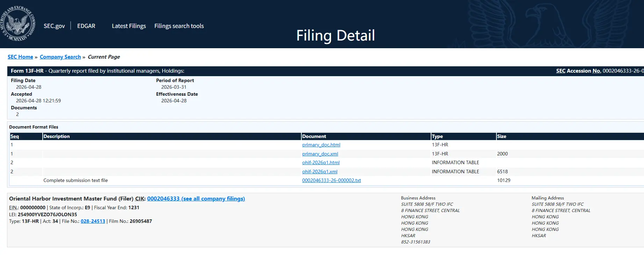
Task: Select Oriental Harbor Investment Master Fund filer name
Action: (63, 199)
